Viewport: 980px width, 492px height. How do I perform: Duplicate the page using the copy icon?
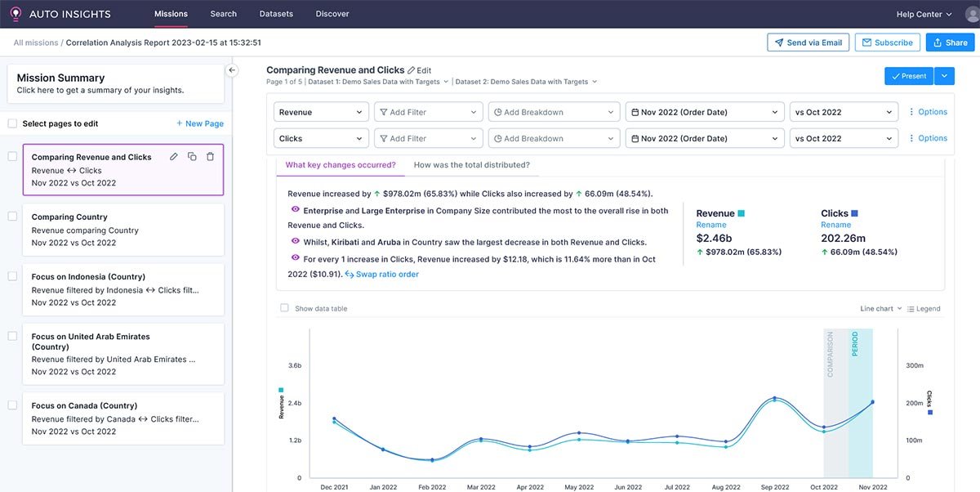click(192, 156)
